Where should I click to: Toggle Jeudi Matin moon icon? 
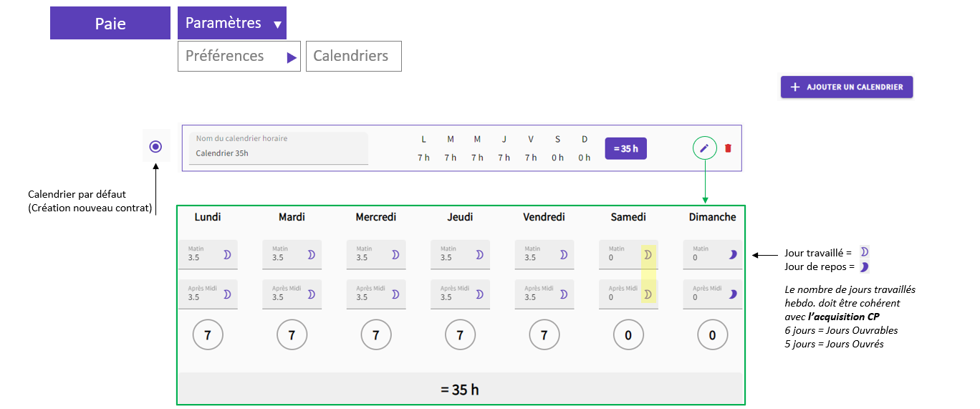click(x=479, y=254)
